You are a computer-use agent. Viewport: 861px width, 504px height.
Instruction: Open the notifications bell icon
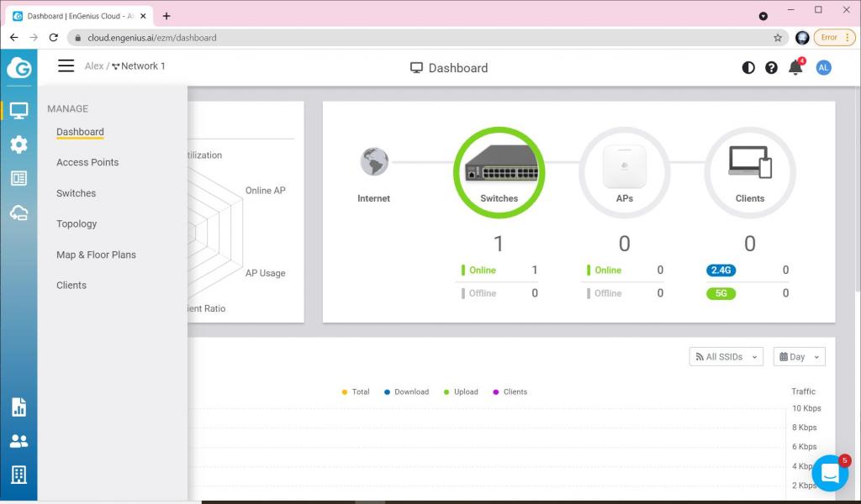point(795,67)
